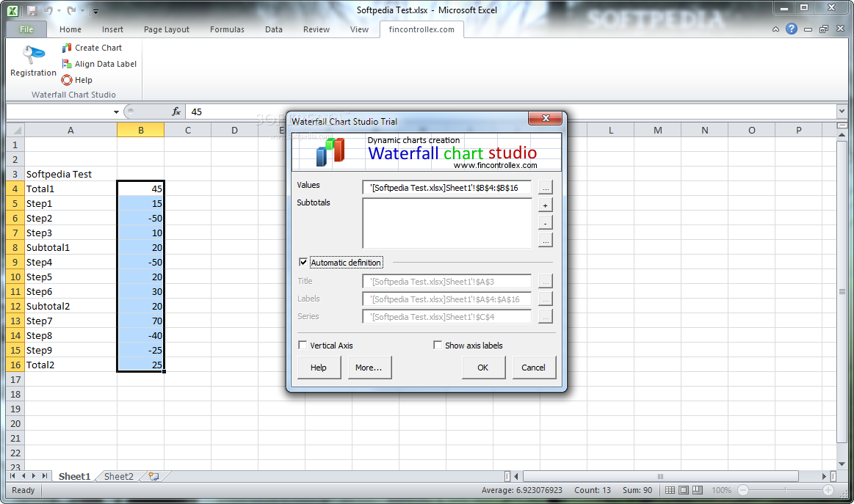The image size is (854, 504).
Task: Switch to Normal view icon
Action: pyautogui.click(x=670, y=490)
